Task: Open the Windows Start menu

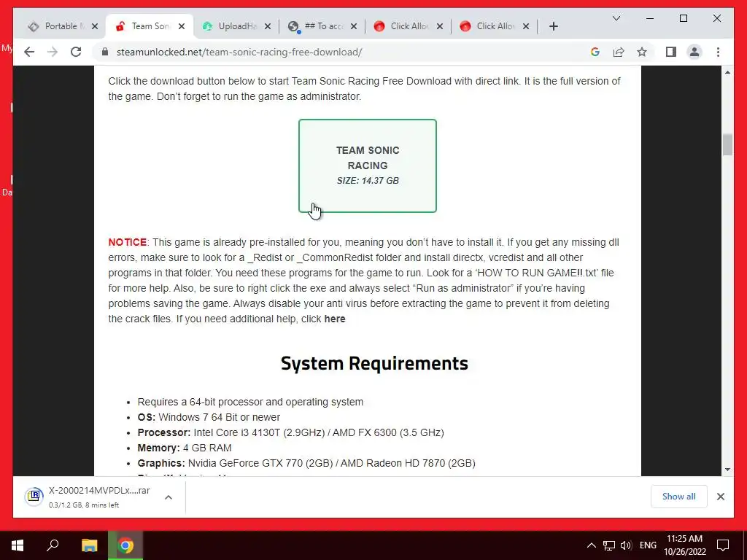Action: 18,545
